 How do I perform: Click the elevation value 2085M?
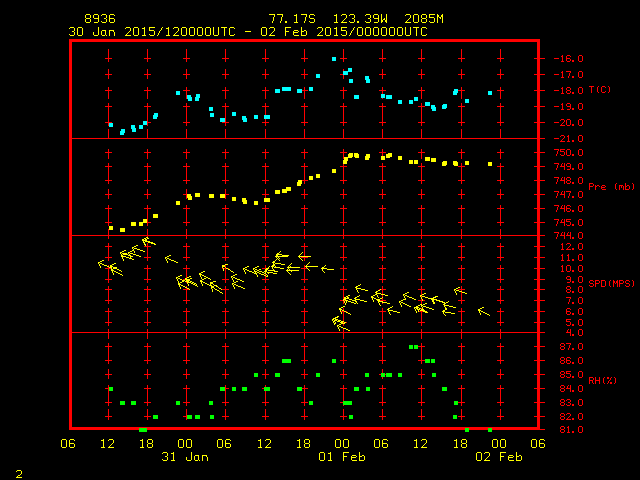(424, 19)
